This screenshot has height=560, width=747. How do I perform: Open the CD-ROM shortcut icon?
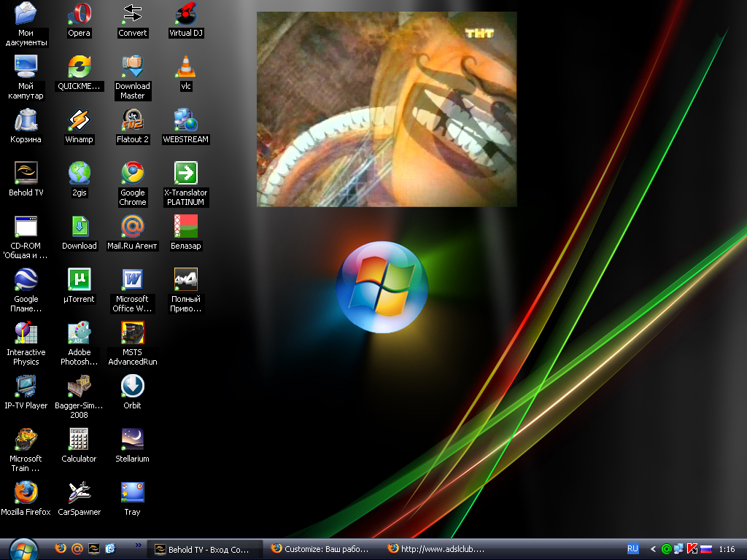coord(26,226)
